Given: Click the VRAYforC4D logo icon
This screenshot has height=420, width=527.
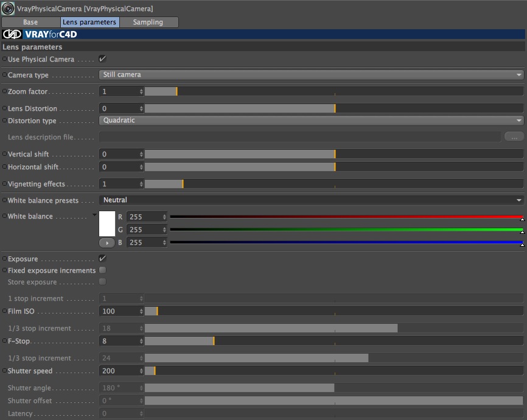Looking at the screenshot, I should click(x=12, y=34).
